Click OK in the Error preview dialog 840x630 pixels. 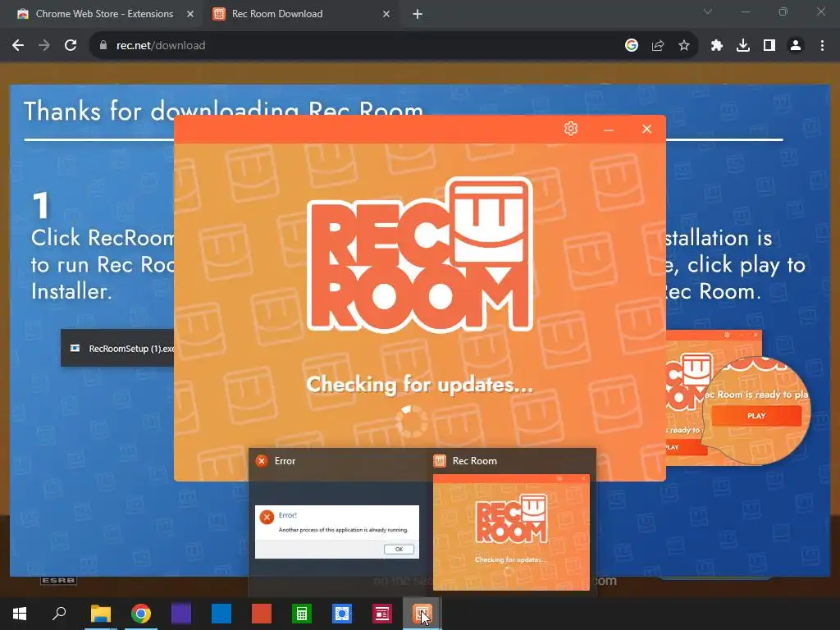tap(399, 549)
